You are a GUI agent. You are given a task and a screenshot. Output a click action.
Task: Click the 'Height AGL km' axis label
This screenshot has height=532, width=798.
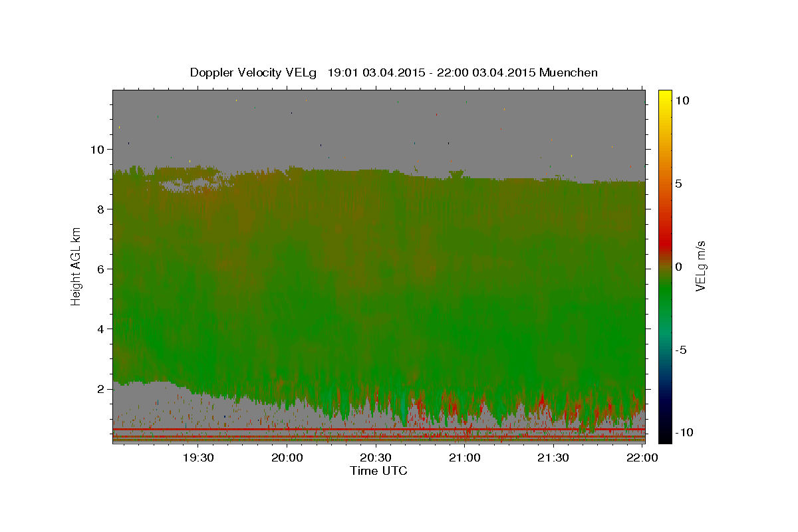pos(76,266)
